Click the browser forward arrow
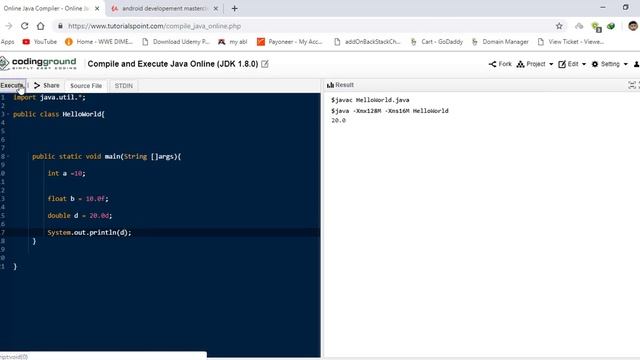 9,26
